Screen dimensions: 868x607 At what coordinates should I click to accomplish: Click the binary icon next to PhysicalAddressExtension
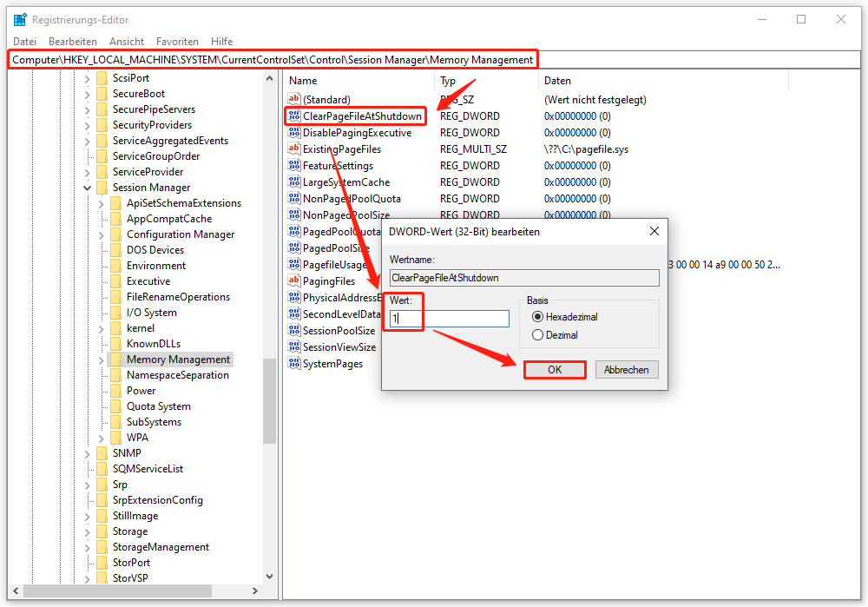click(294, 297)
